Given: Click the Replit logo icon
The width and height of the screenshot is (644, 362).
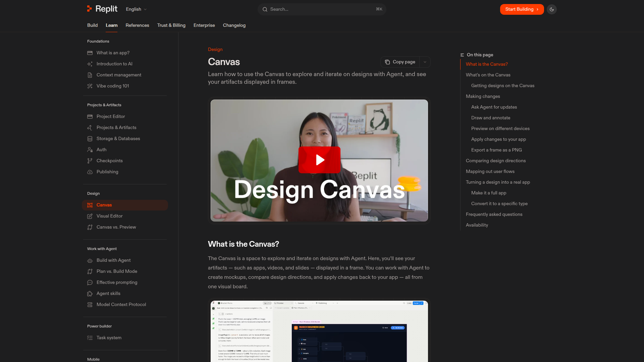Looking at the screenshot, I should [x=90, y=9].
